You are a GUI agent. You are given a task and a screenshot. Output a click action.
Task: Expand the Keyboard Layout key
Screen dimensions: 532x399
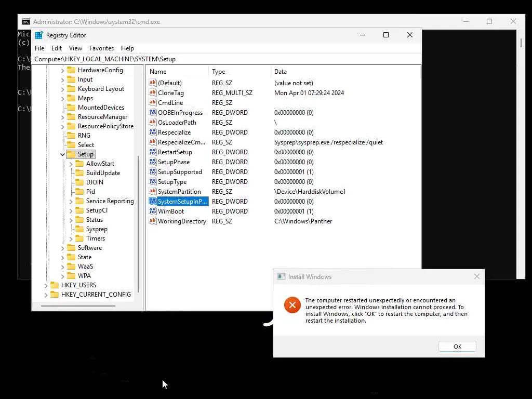(x=62, y=89)
